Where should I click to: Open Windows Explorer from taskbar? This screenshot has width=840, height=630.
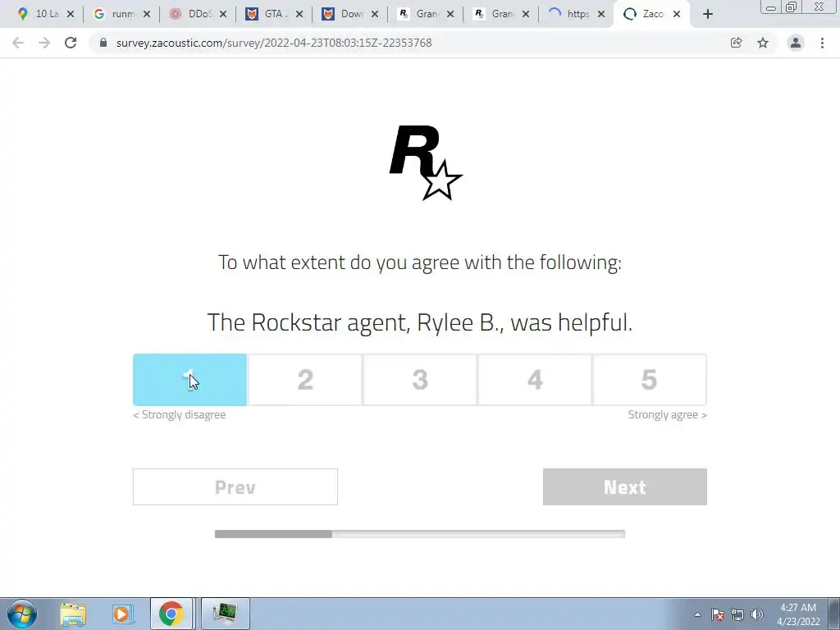coord(73,614)
